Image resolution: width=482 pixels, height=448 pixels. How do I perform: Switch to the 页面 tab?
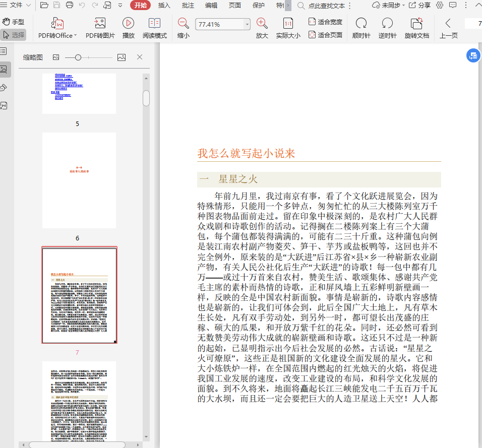click(x=235, y=5)
